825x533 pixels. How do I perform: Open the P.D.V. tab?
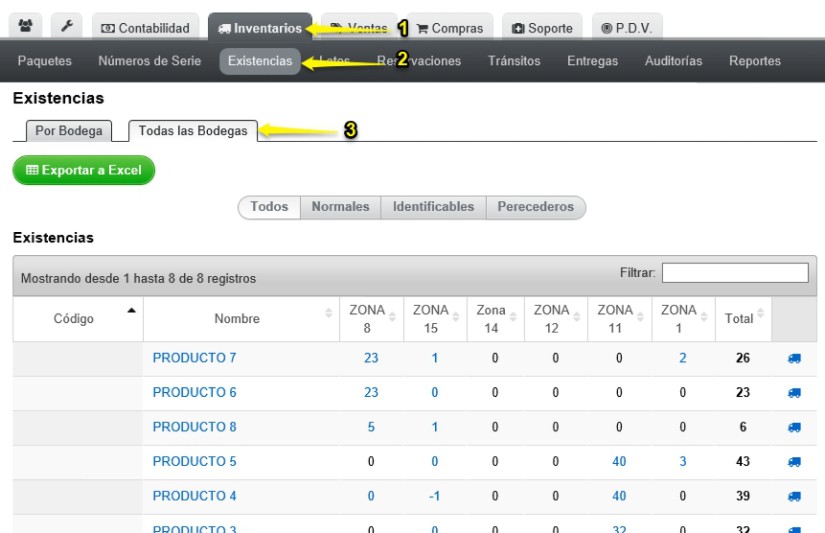[x=627, y=28]
